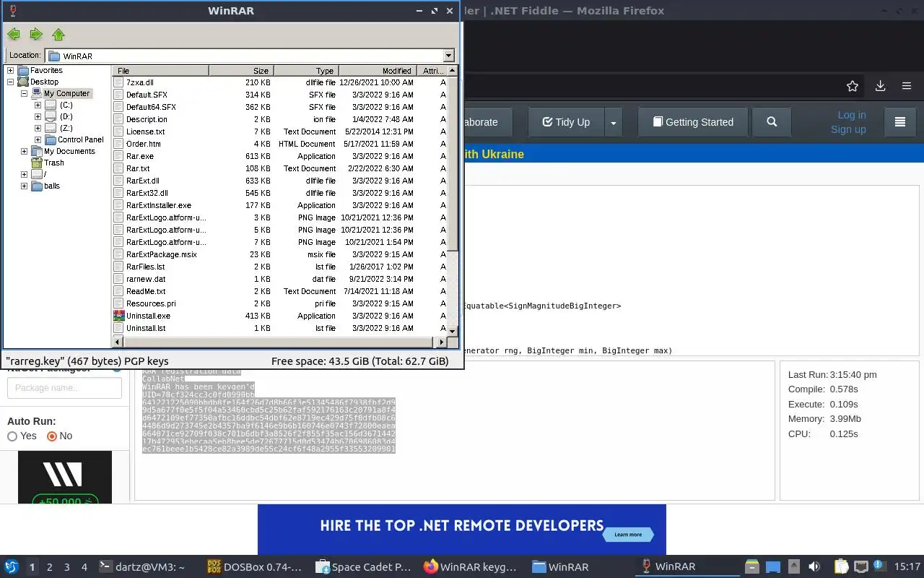Expand the balls folder node
Viewport: 924px width, 578px height.
pos(24,186)
